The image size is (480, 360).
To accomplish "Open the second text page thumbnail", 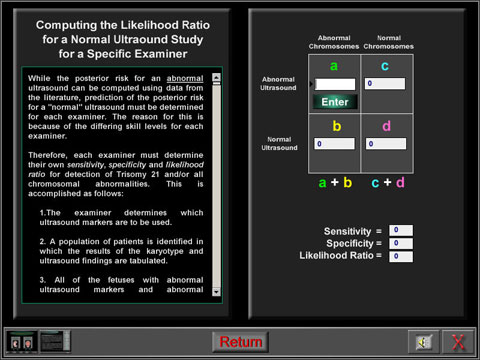I will tap(55, 342).
